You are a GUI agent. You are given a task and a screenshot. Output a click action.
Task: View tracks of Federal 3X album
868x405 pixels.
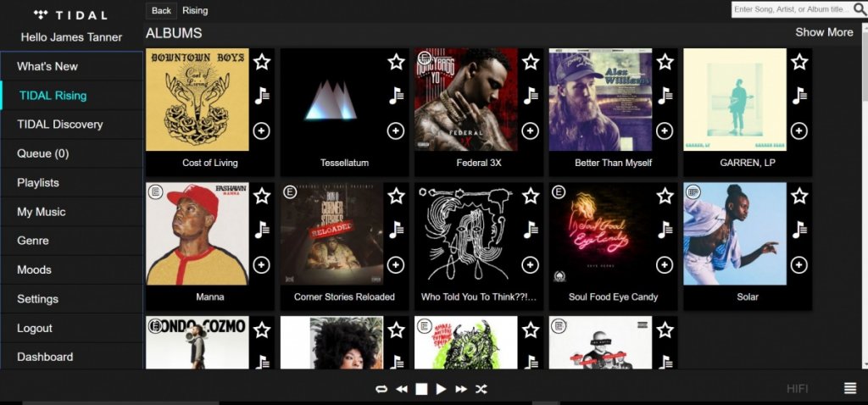tap(531, 96)
